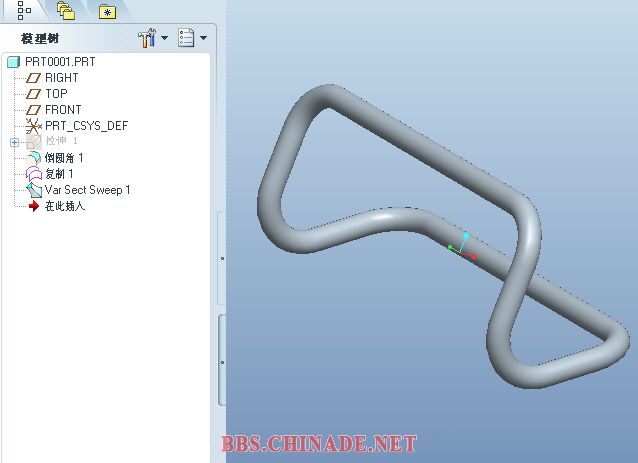Open the Folder Browser navigator tab
Viewport: 638px width, 463px height.
coord(66,11)
